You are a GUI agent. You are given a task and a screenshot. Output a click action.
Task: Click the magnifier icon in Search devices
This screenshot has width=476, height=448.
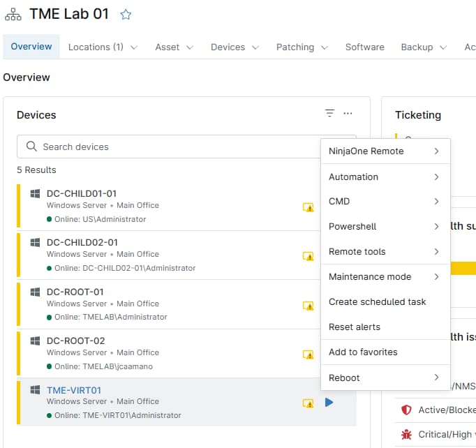(x=31, y=147)
